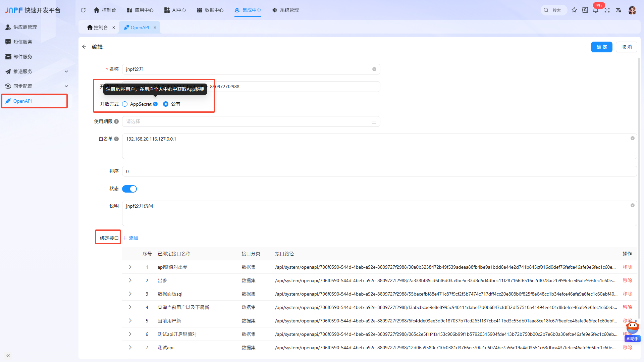Screen dimensions: 644x362
Task: Click the refresh icon in top bar
Action: (83, 10)
